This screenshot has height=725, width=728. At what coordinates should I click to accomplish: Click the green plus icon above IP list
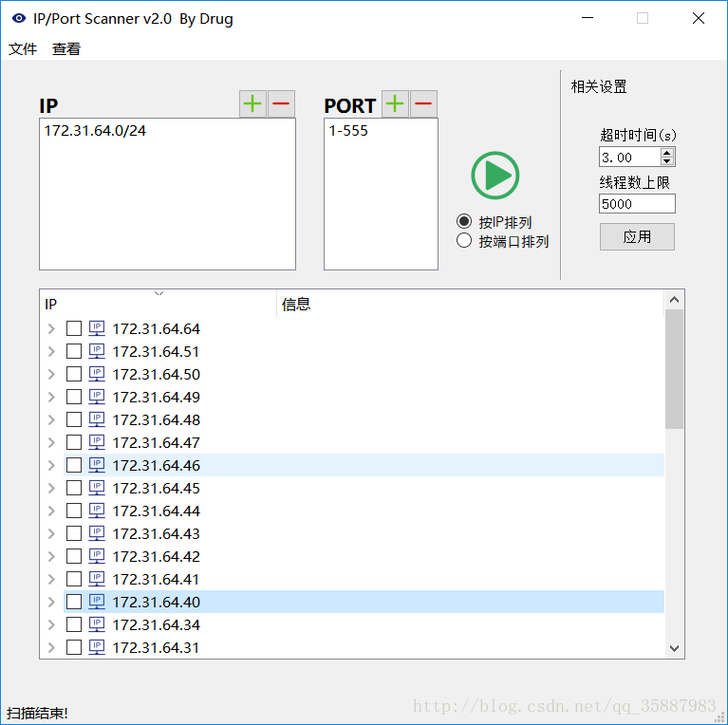click(x=252, y=103)
